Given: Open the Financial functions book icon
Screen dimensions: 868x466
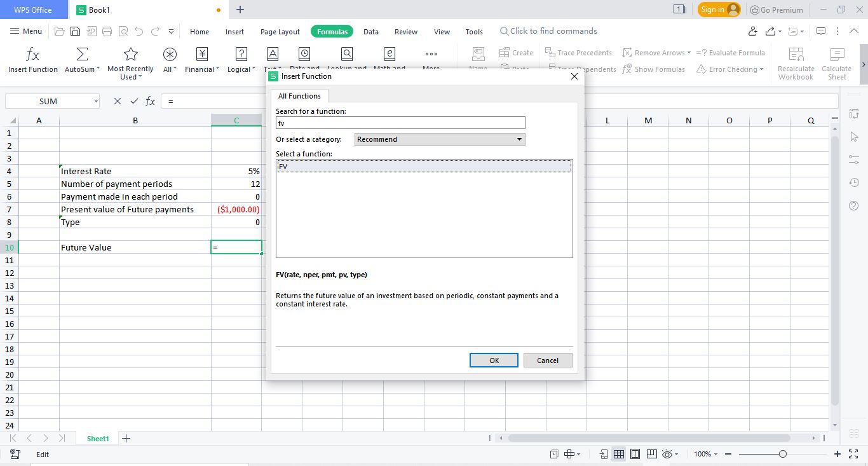Looking at the screenshot, I should [202, 54].
